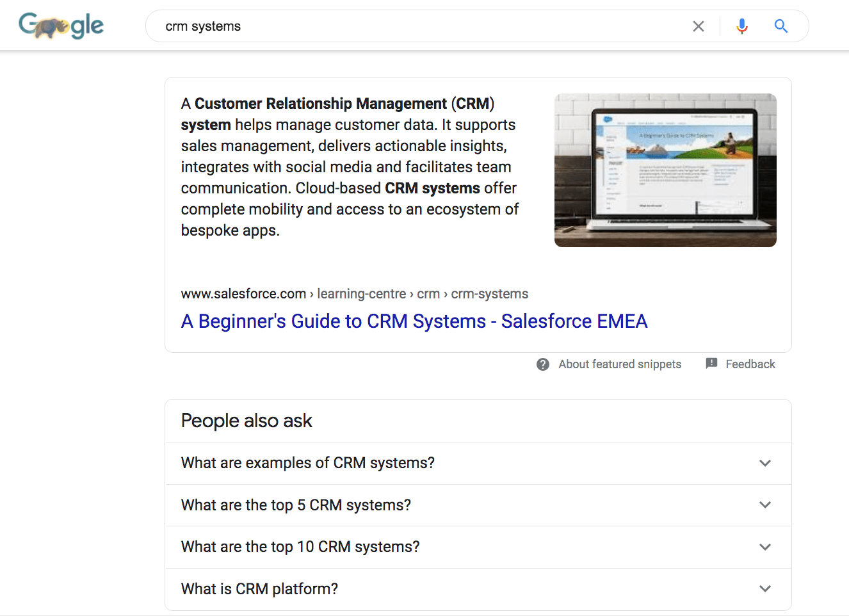
Task: Open the 'Feedback' link
Action: [x=750, y=364]
